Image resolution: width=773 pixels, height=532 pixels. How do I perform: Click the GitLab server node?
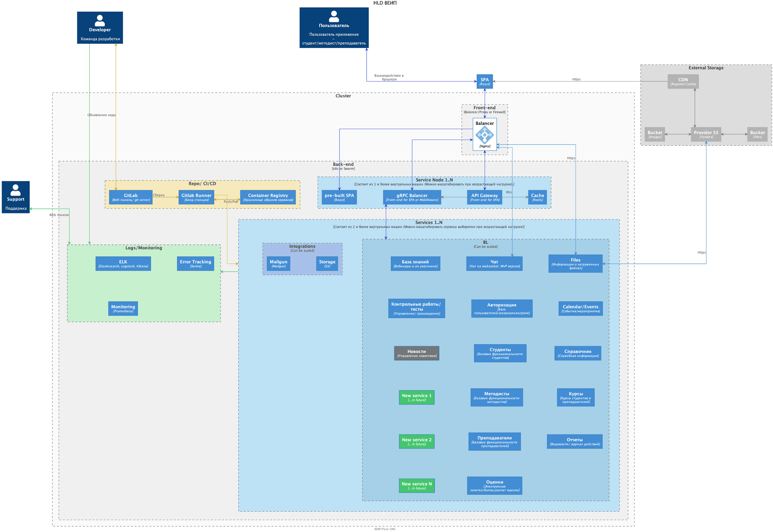tap(131, 197)
